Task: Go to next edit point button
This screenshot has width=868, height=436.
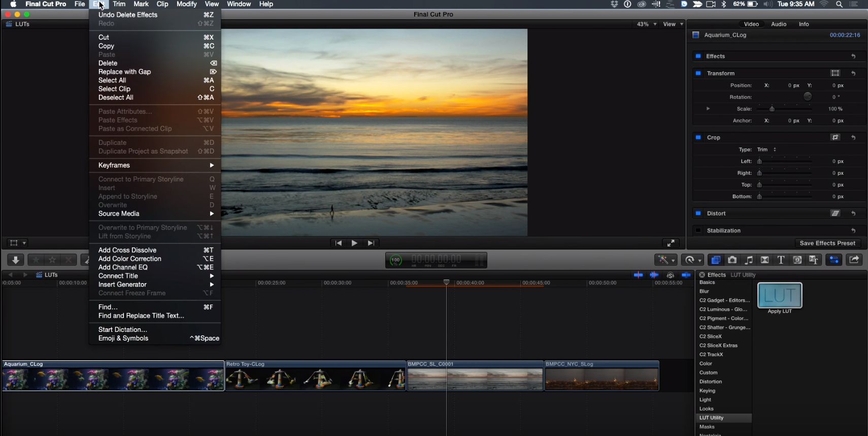Action: [371, 243]
